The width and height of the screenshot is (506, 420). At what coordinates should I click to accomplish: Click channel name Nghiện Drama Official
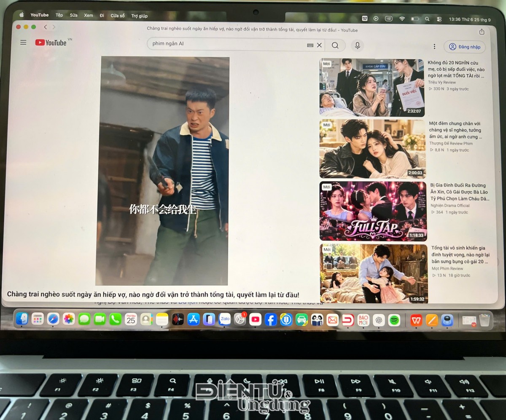pyautogui.click(x=450, y=206)
